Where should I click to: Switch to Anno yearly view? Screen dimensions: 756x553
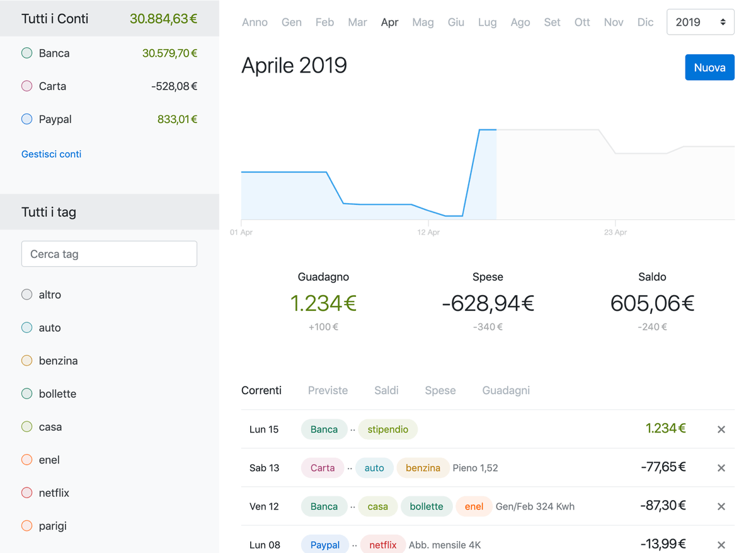(255, 22)
